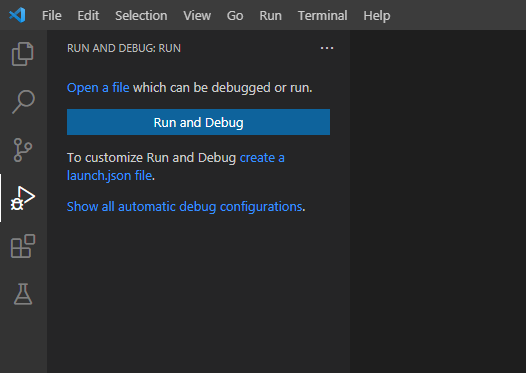
Task: Open the Run menu
Action: [x=270, y=15]
